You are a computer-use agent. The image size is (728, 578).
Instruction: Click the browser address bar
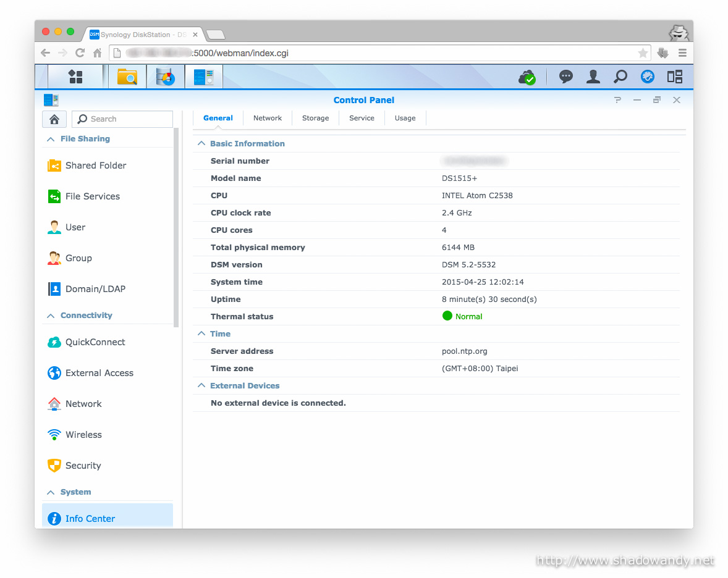380,53
